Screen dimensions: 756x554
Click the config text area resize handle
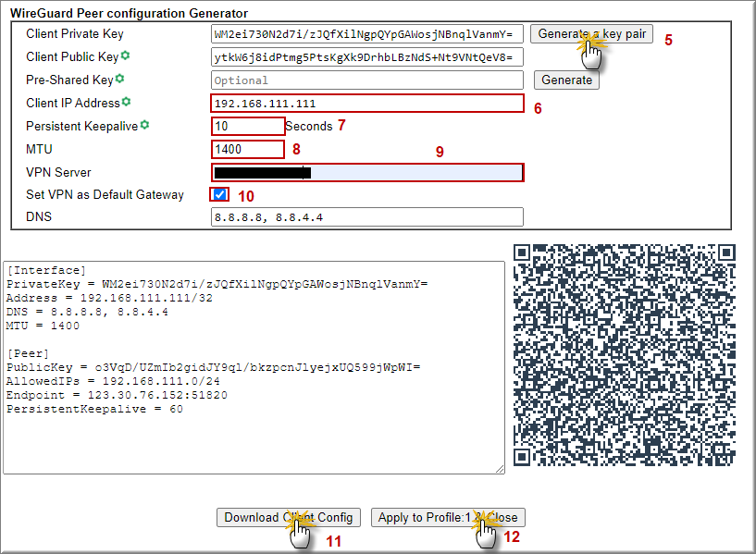(x=501, y=469)
